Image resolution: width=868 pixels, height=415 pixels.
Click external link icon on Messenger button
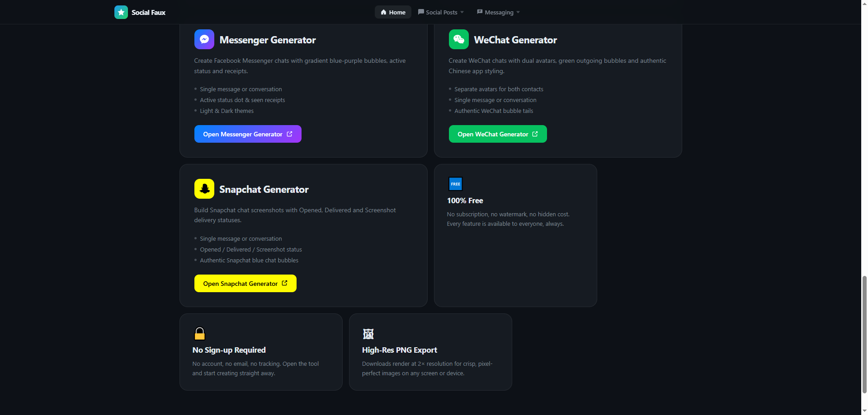tap(289, 134)
